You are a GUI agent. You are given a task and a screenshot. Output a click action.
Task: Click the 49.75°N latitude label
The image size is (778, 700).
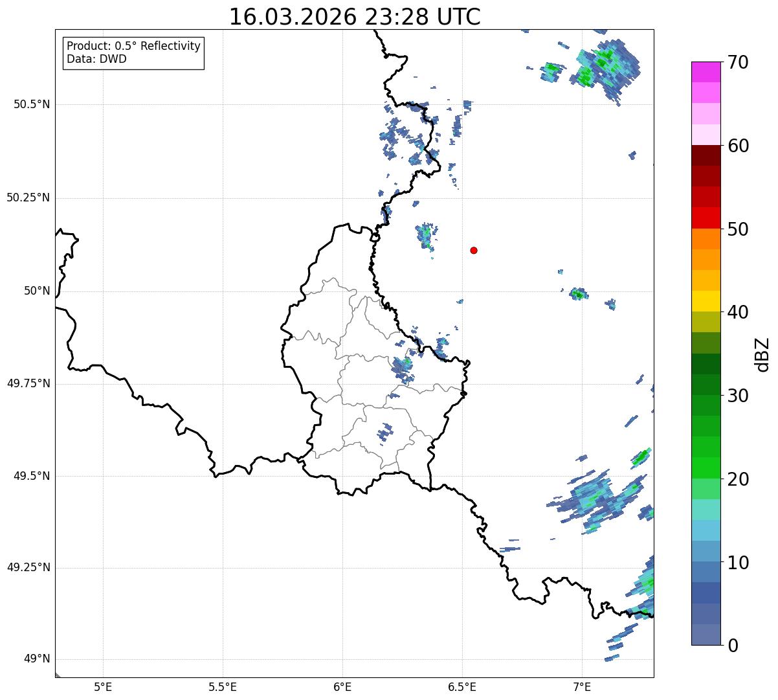(x=28, y=383)
